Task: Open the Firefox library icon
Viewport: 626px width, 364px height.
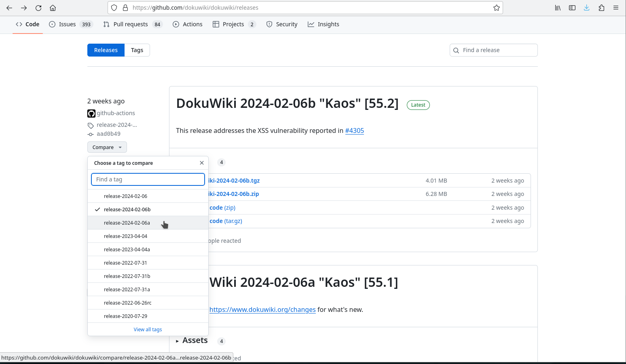Action: tap(558, 8)
